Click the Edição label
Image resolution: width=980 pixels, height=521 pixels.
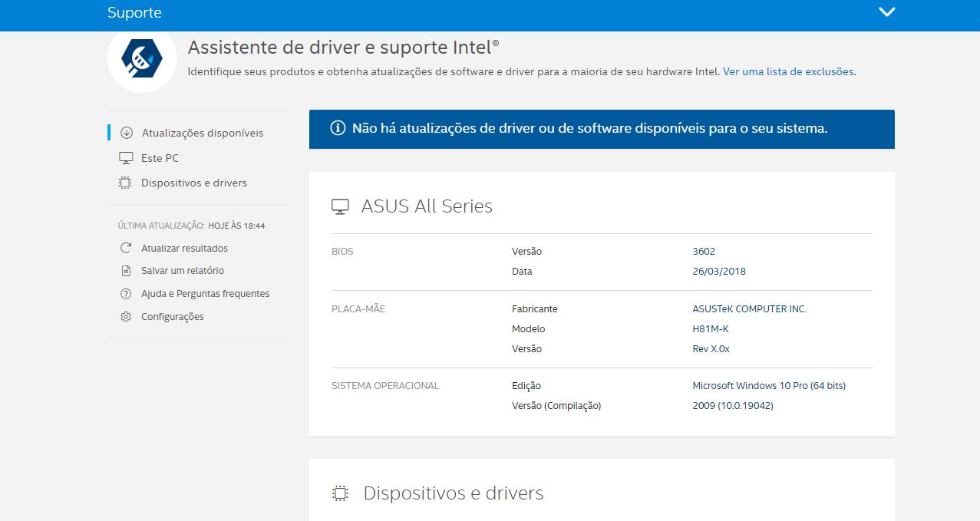point(526,385)
